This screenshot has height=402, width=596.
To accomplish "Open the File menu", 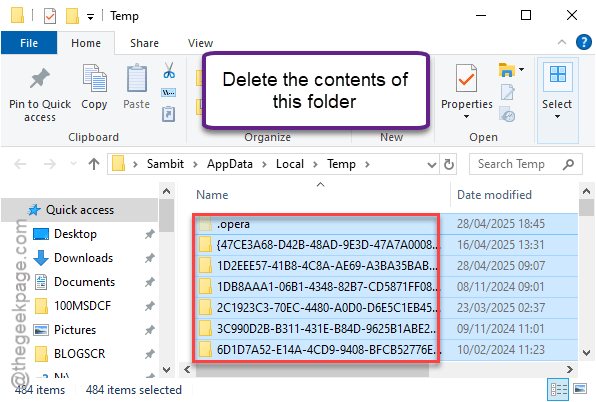I will (29, 43).
